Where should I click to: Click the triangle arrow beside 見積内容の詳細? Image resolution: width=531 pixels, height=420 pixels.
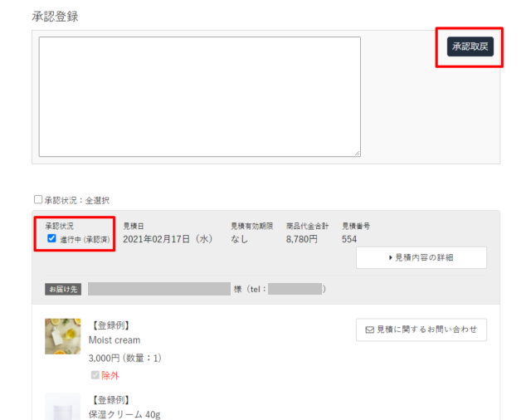point(391,258)
